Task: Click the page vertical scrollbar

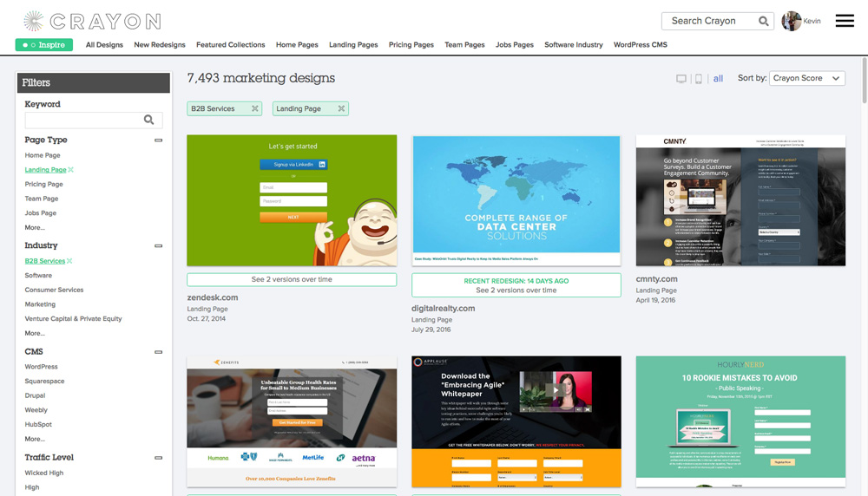Action: pos(865,80)
